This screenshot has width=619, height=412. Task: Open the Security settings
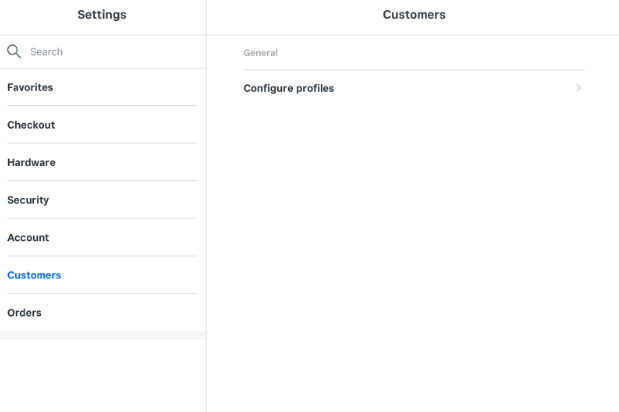click(28, 200)
